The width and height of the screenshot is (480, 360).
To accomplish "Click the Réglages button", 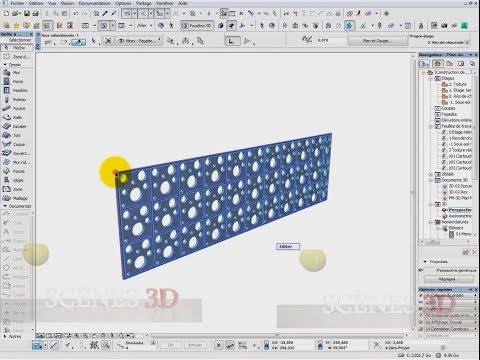I will coord(448,279).
